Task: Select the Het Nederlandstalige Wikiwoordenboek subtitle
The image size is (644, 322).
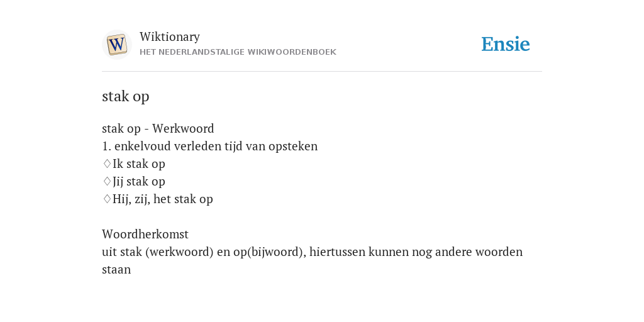Action: (x=238, y=52)
